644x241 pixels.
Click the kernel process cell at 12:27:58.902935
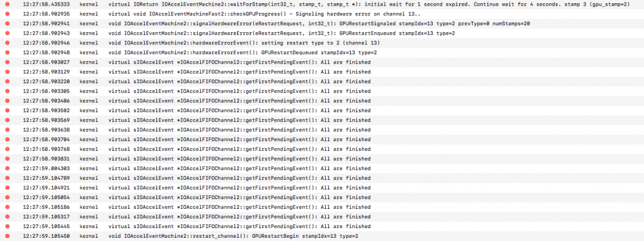point(89,14)
